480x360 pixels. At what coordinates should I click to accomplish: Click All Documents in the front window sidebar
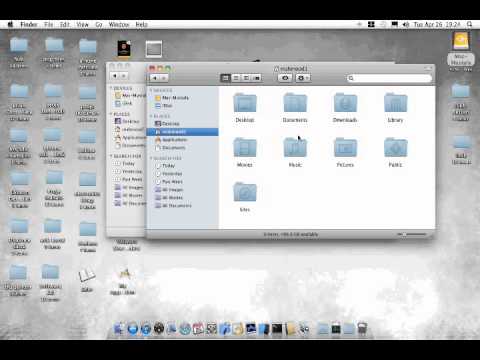pos(182,206)
